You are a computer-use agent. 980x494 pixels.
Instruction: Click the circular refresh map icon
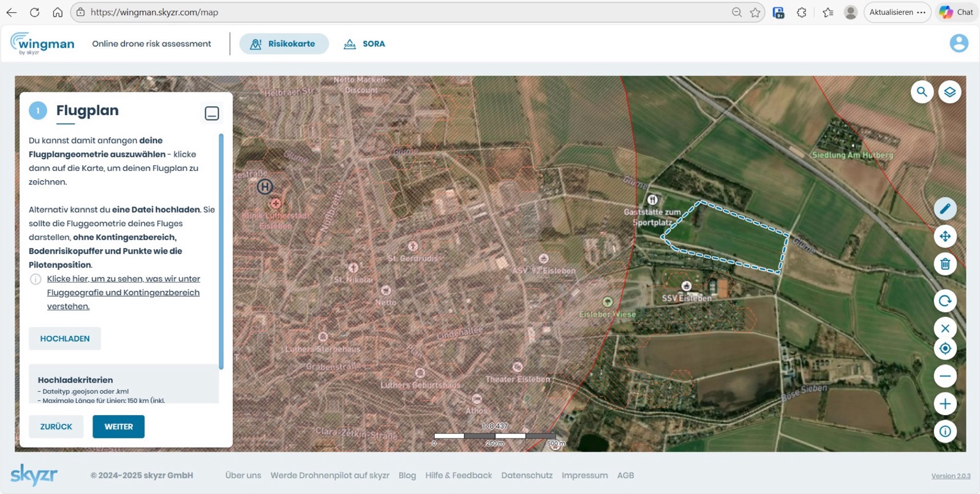click(x=945, y=301)
